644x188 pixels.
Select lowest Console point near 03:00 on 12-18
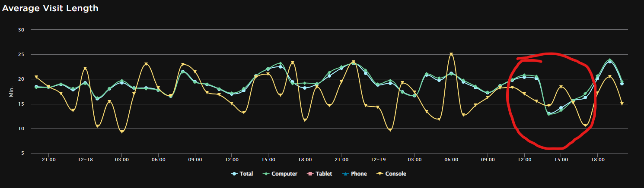pyautogui.click(x=122, y=132)
